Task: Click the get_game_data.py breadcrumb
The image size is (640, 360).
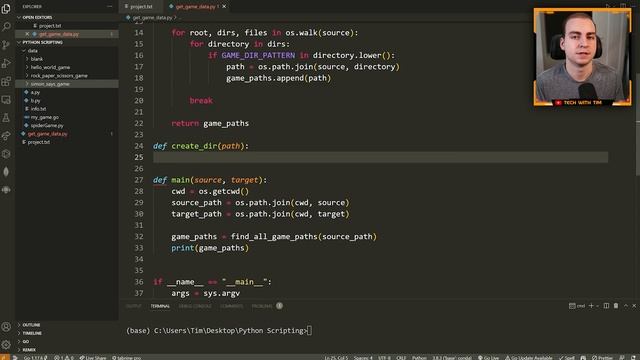Action: 152,18
